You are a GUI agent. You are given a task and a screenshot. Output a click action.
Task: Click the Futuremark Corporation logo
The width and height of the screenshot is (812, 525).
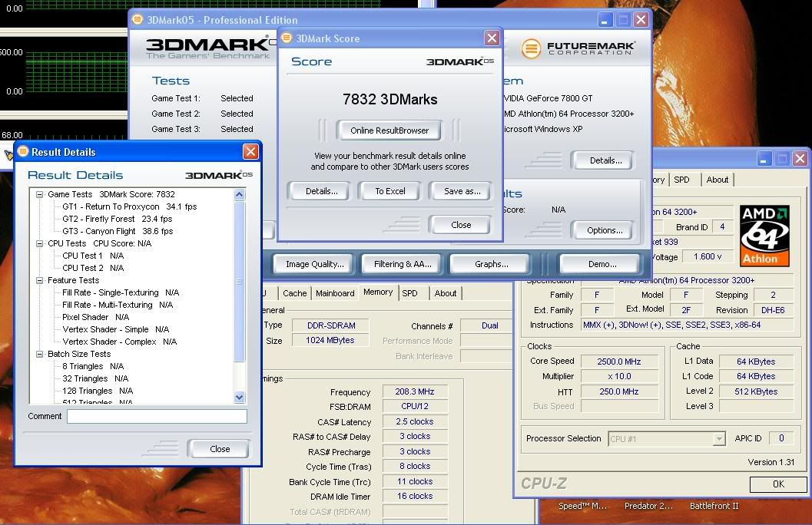click(x=581, y=48)
